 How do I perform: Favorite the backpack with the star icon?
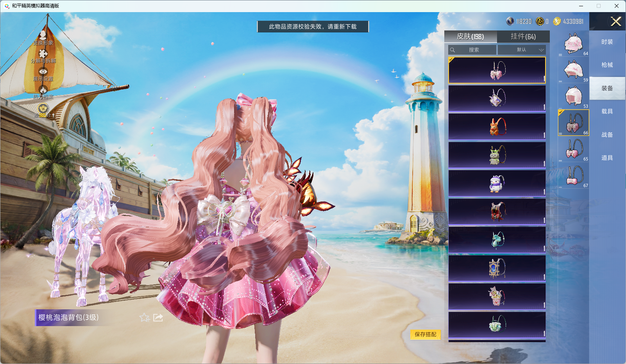tap(145, 318)
